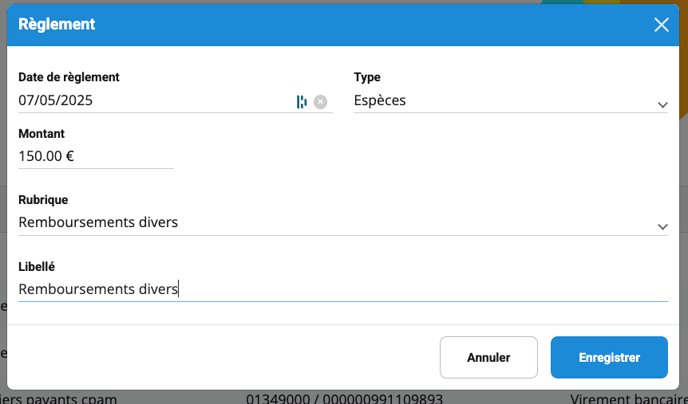Close the Règlement dialog
Viewport: 688px width, 404px height.
tap(661, 25)
